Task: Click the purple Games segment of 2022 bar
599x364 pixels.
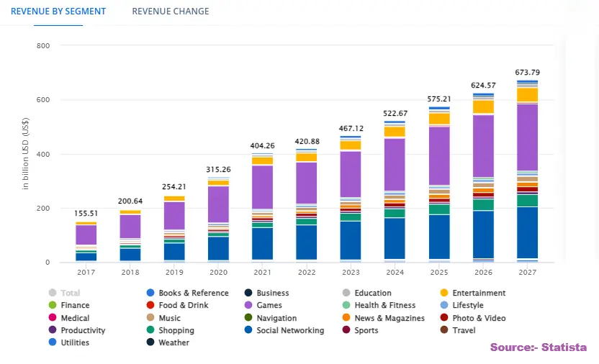Action: coord(307,183)
